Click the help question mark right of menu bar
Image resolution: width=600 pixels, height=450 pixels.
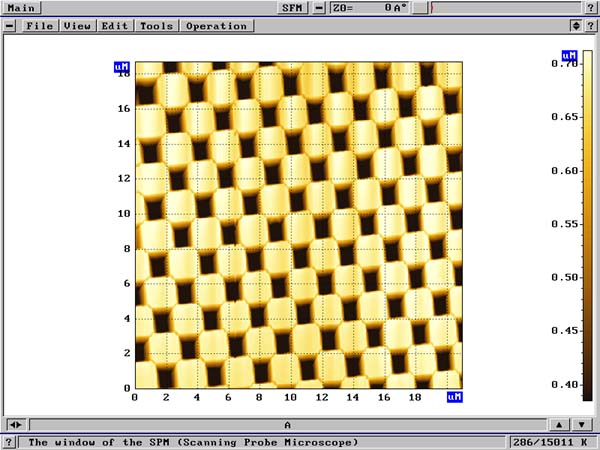click(x=590, y=25)
